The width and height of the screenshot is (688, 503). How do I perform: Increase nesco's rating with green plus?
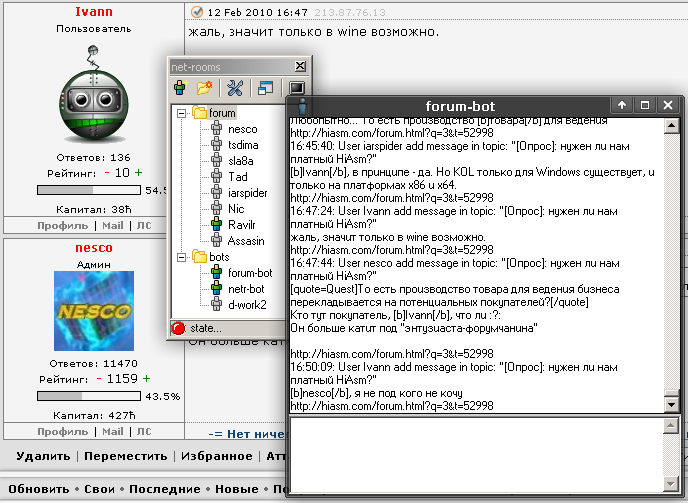[x=146, y=380]
